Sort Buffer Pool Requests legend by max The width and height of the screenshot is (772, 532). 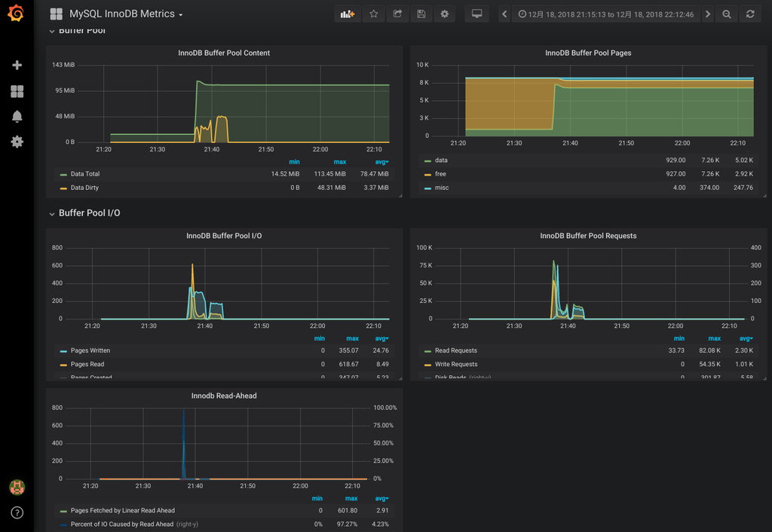coord(714,338)
